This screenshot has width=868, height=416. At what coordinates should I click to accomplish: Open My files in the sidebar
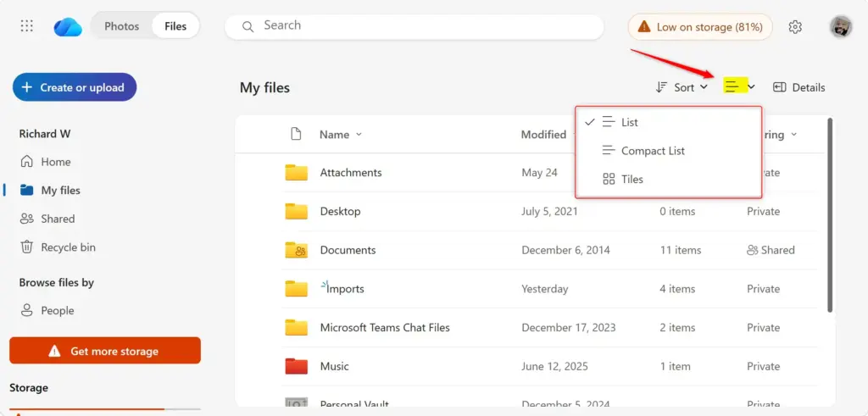pos(61,191)
